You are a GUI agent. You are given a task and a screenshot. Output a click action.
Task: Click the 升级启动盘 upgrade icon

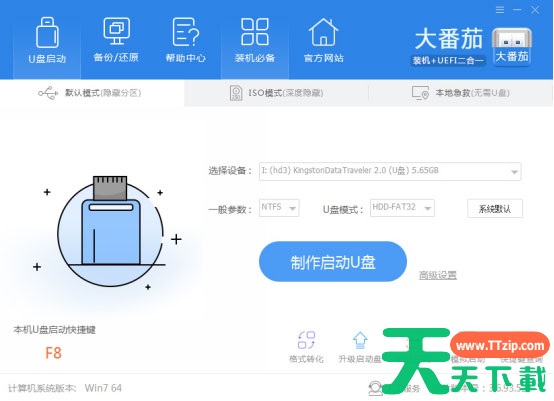(x=360, y=347)
